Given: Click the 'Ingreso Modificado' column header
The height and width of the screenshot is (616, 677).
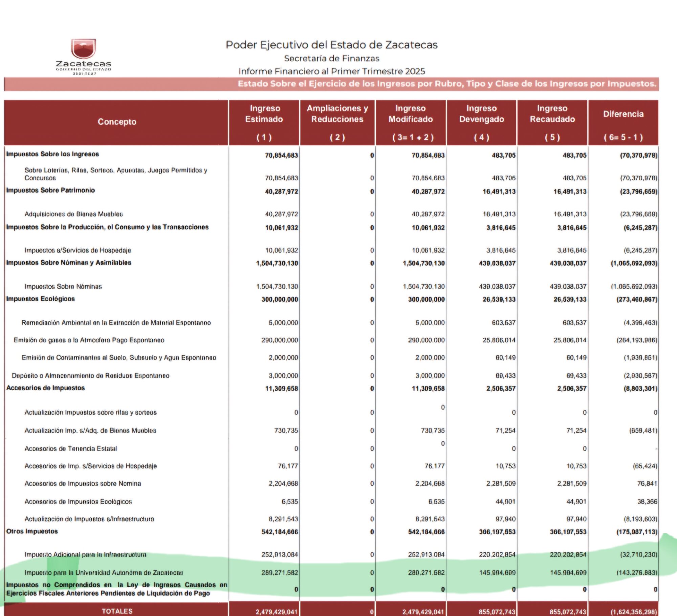Looking at the screenshot, I should [x=411, y=123].
